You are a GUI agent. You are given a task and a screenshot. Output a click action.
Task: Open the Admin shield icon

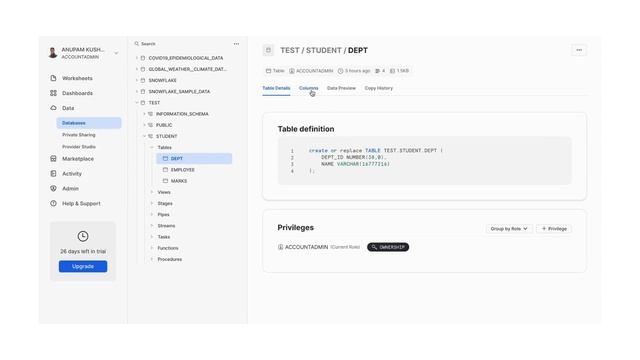(53, 189)
